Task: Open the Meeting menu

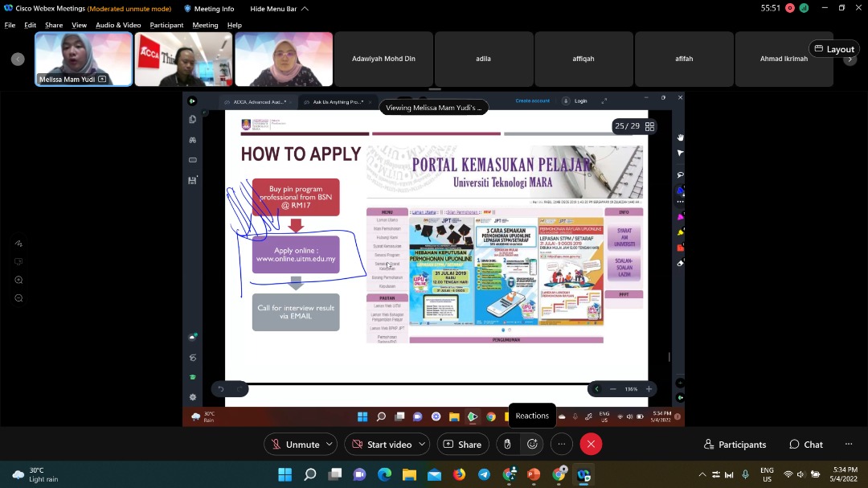Action: [x=205, y=25]
